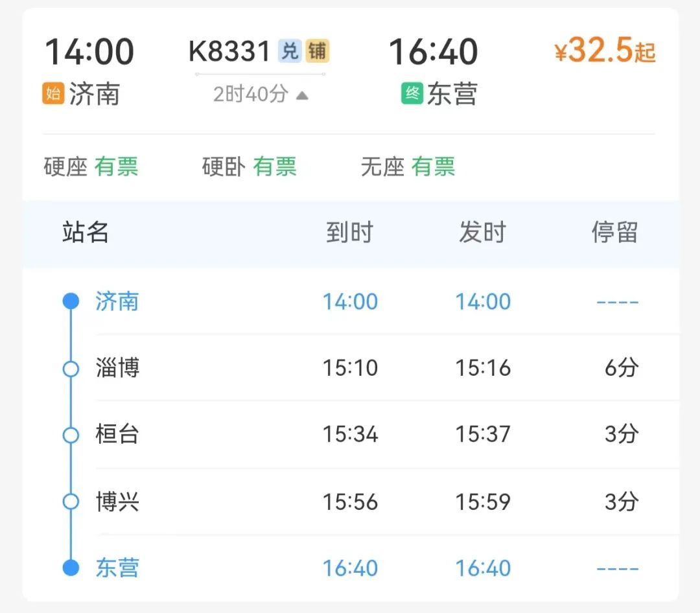Image resolution: width=700 pixels, height=613 pixels.
Task: Click the blue 东营 station name in list
Action: (117, 568)
